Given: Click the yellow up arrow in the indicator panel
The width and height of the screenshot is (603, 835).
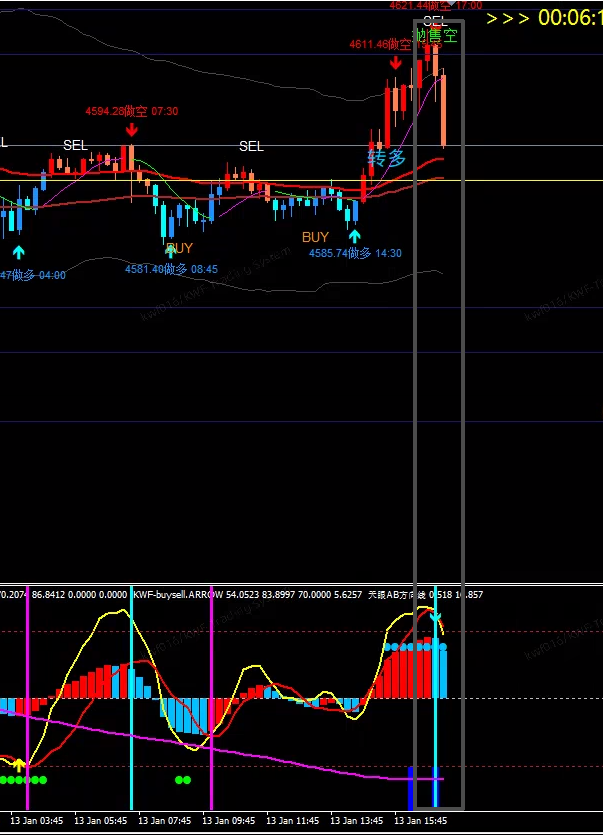Looking at the screenshot, I should tap(19, 766).
